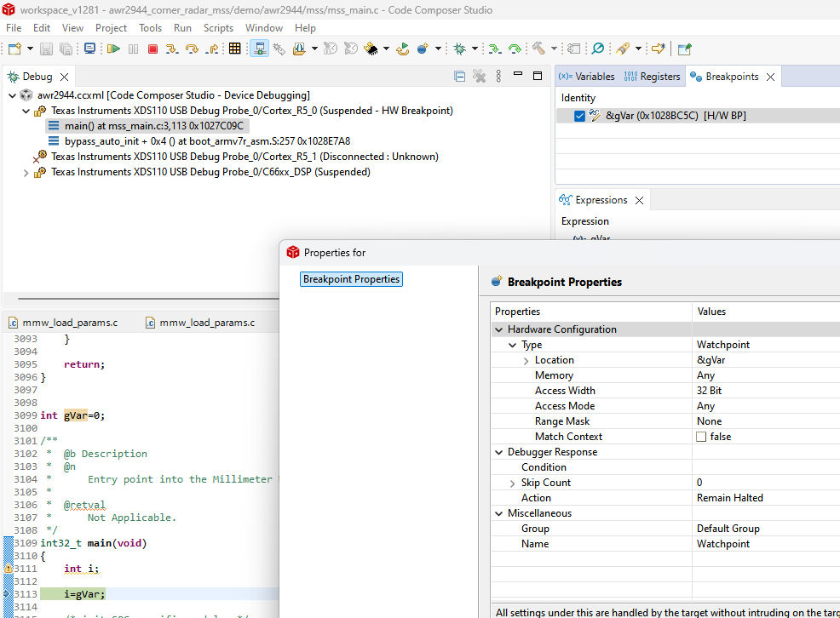Collapse the Hardware Configuration section
This screenshot has height=618, width=840.
pos(498,329)
